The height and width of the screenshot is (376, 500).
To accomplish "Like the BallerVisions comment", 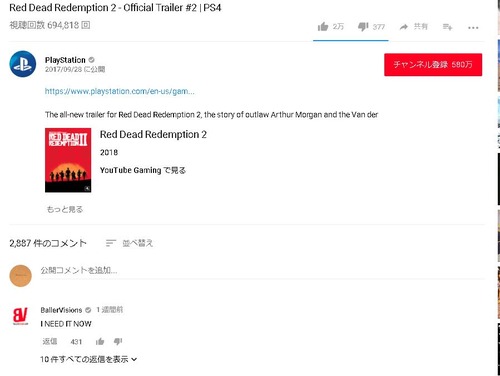I will pyautogui.click(x=100, y=341).
